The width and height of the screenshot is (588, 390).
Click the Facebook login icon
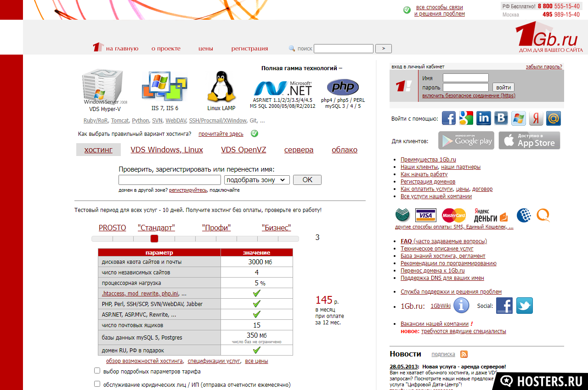click(x=449, y=118)
